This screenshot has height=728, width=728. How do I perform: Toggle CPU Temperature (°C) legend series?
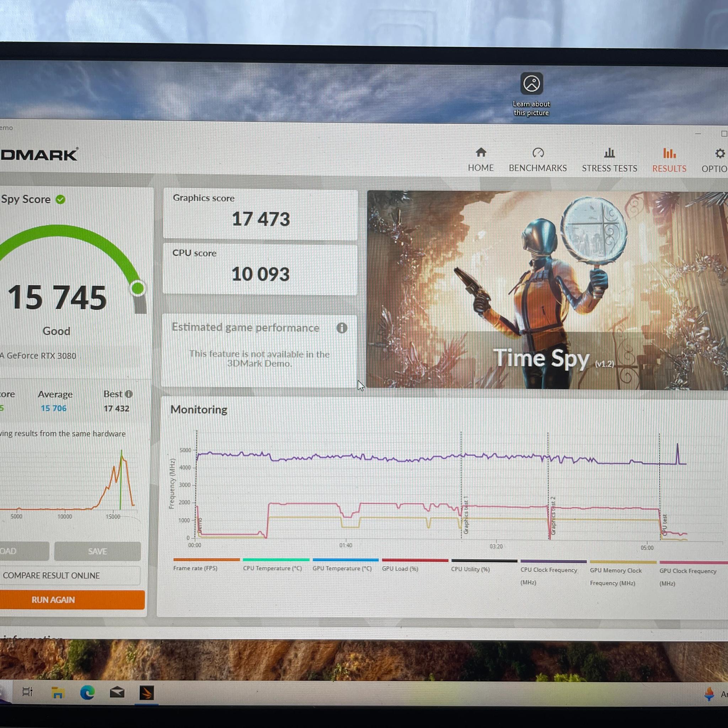coord(276,565)
